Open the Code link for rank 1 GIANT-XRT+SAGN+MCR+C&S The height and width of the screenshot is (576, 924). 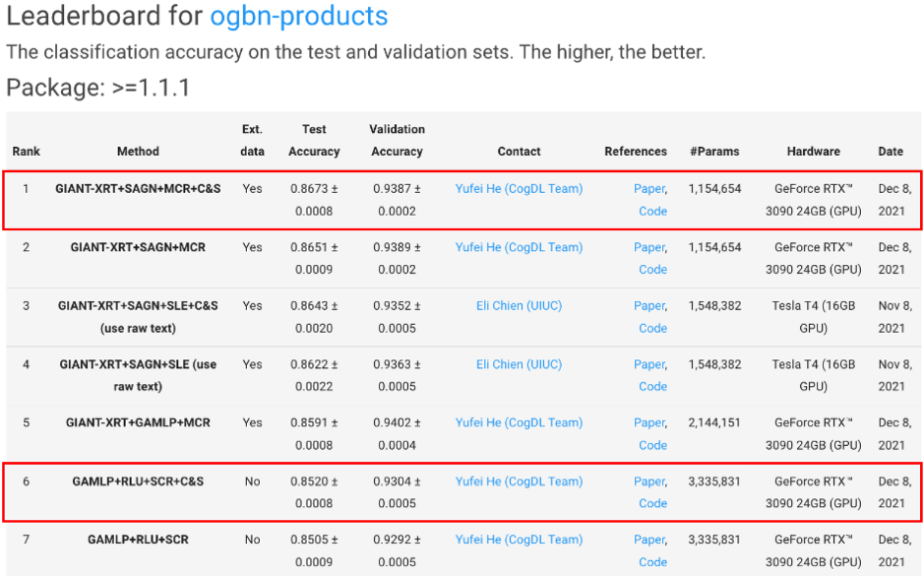[653, 211]
